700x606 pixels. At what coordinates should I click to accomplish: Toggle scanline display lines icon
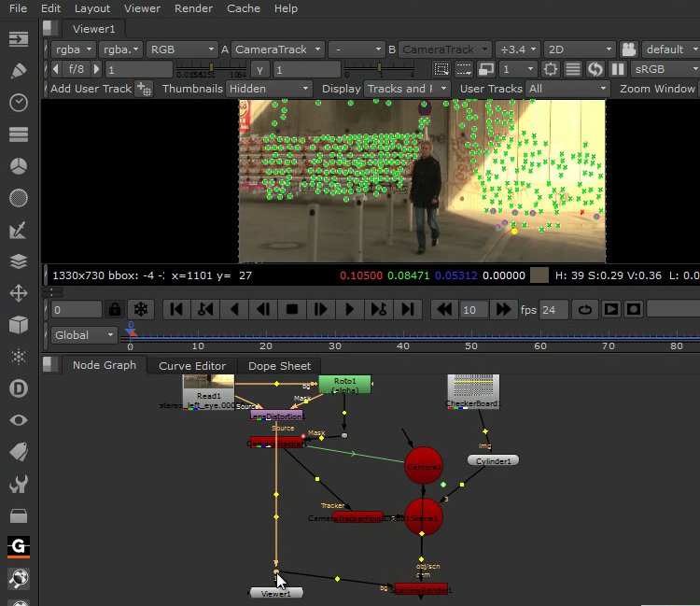573,69
